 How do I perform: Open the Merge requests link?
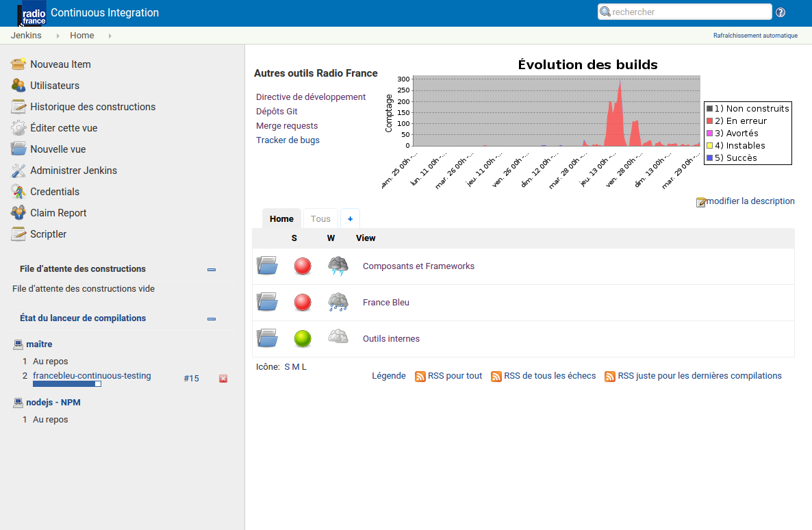pos(287,126)
